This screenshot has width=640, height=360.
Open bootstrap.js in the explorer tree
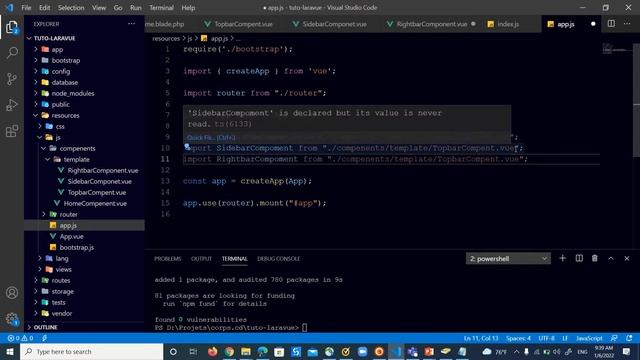coord(76,247)
